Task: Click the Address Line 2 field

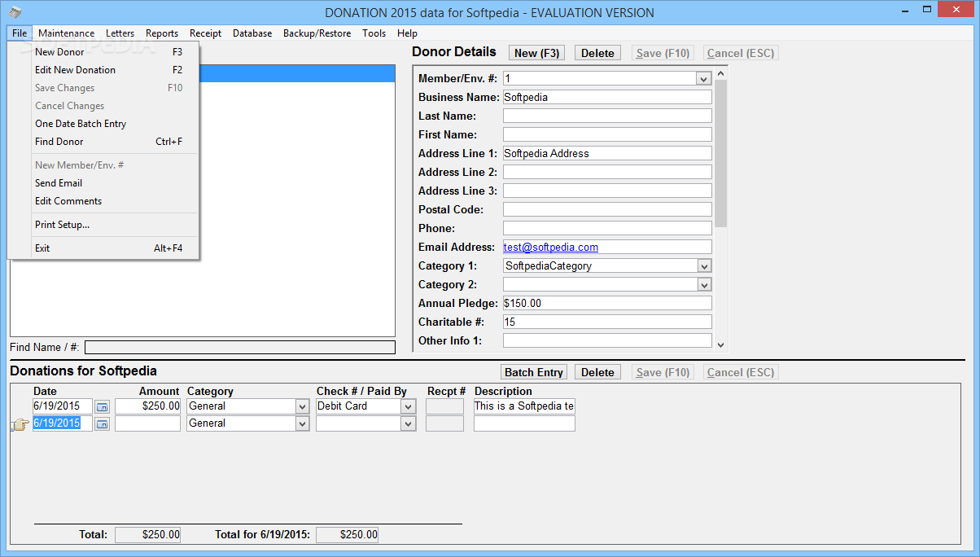Action: pyautogui.click(x=607, y=172)
